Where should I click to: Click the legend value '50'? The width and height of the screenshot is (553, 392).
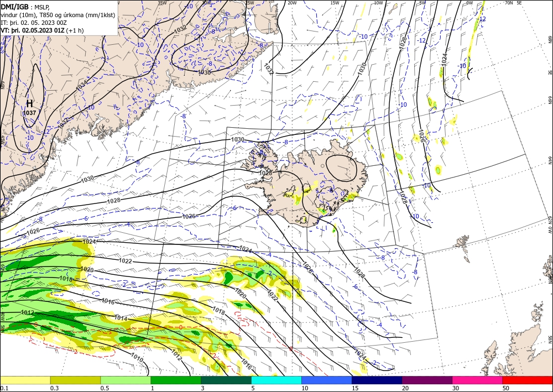tap(506, 388)
